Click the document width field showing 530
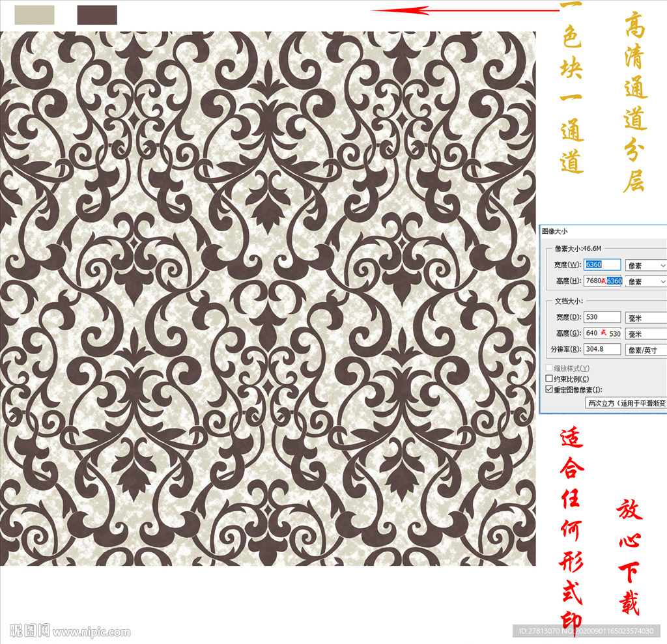Screen dimensions: 667x644 (602, 317)
